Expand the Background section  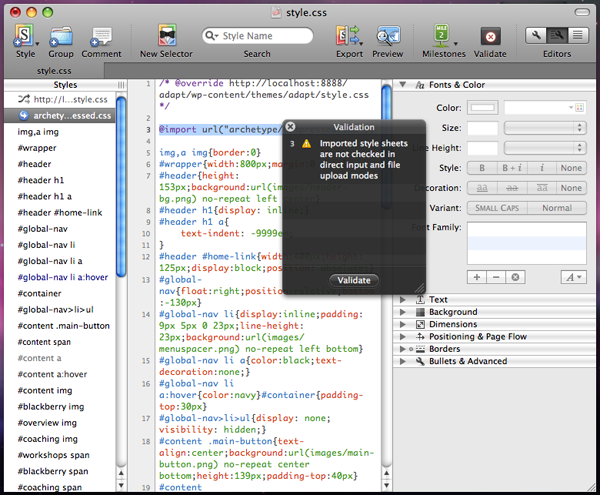[403, 312]
